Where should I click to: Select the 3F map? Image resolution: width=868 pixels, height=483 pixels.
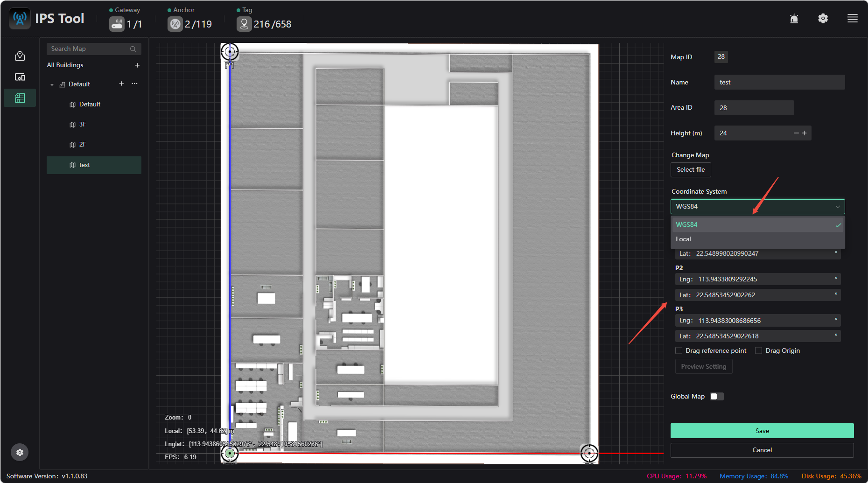[94, 124]
